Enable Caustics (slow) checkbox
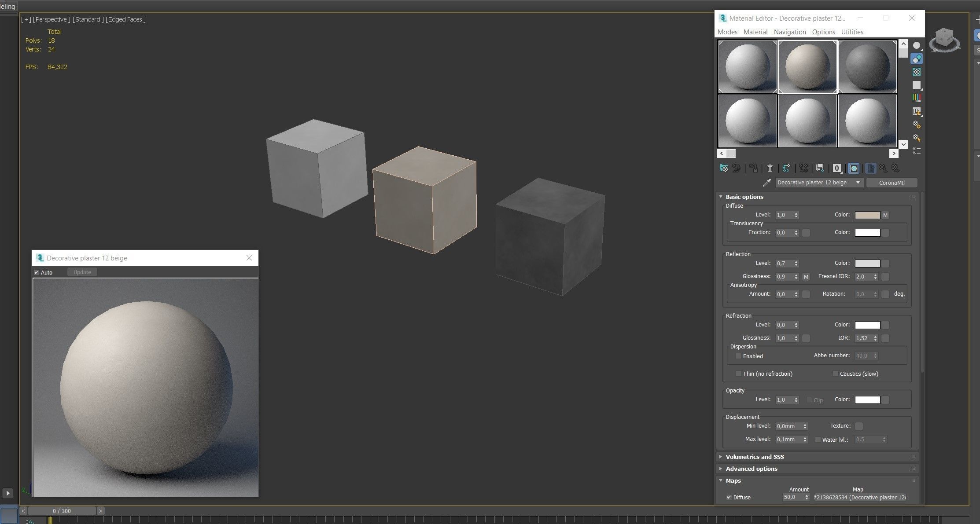The height and width of the screenshot is (524, 980). tap(835, 374)
